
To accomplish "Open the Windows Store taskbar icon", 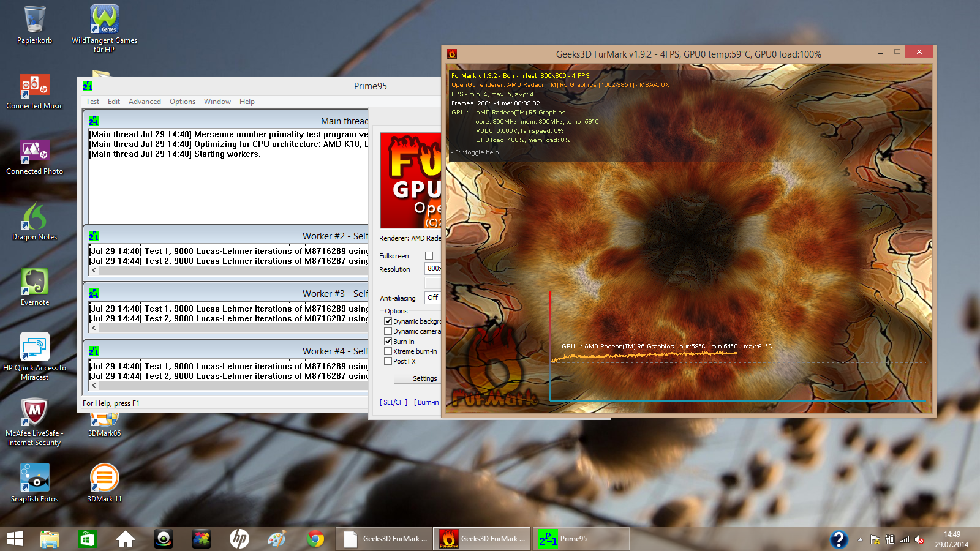I will point(87,539).
